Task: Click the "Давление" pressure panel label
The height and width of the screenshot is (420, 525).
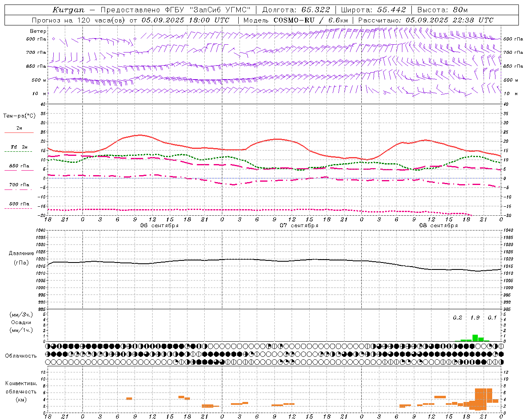Action: click(x=21, y=253)
